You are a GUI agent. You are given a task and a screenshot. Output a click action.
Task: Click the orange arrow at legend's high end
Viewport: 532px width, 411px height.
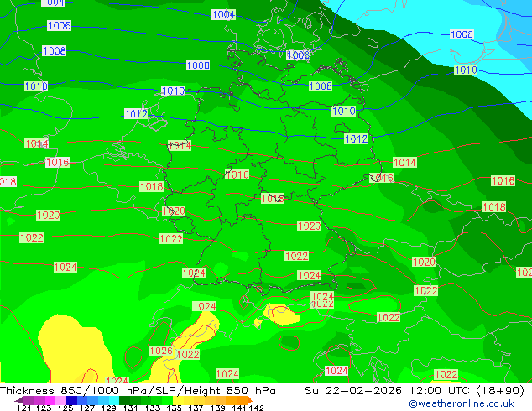250,400
